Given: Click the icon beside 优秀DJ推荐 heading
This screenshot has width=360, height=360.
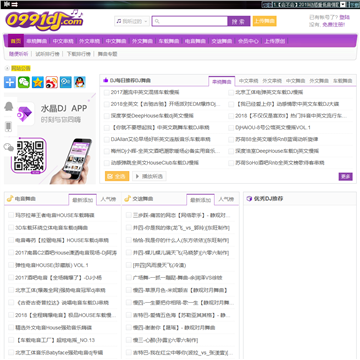Looking at the screenshot, I should [249, 199].
